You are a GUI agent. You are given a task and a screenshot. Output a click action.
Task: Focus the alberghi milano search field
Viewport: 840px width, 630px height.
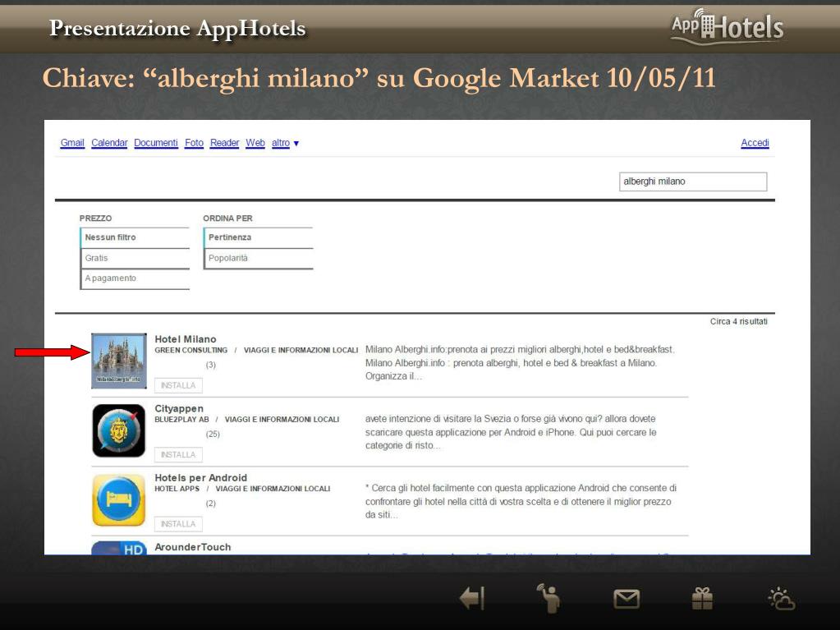point(693,182)
